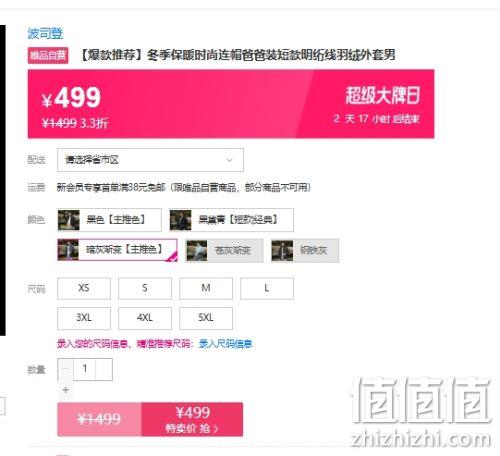Image resolution: width=500 pixels, height=456 pixels.
Task: Select size 4XL
Action: 145,318
